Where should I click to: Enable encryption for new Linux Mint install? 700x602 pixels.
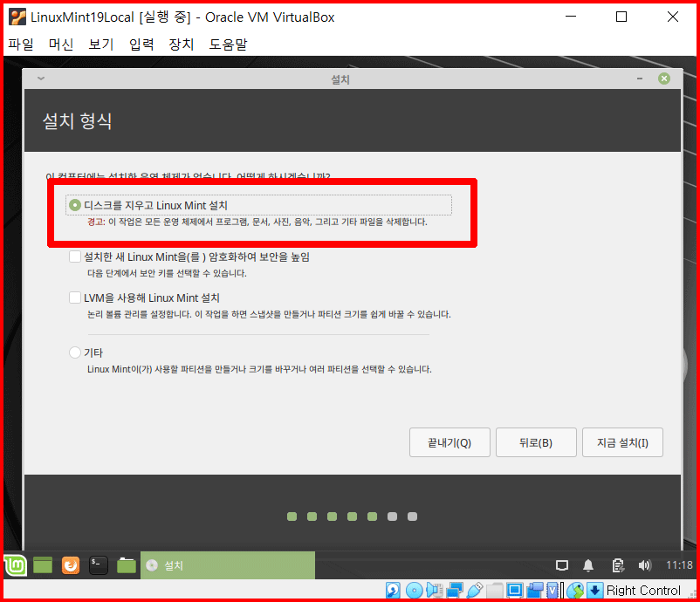click(74, 257)
